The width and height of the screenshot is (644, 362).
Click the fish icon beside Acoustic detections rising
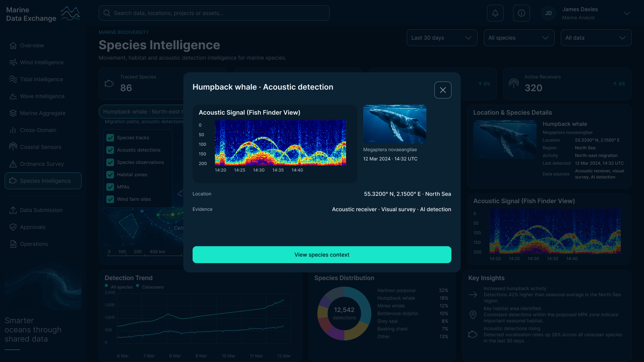(x=473, y=334)
